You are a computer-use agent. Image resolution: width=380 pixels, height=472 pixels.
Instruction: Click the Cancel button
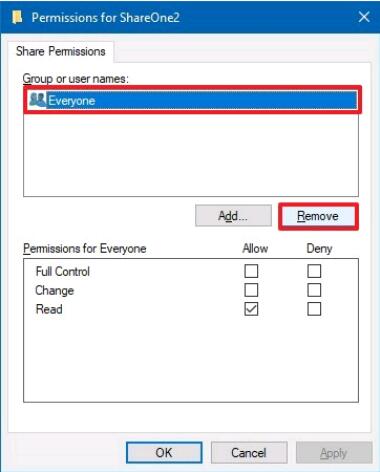pyautogui.click(x=249, y=453)
